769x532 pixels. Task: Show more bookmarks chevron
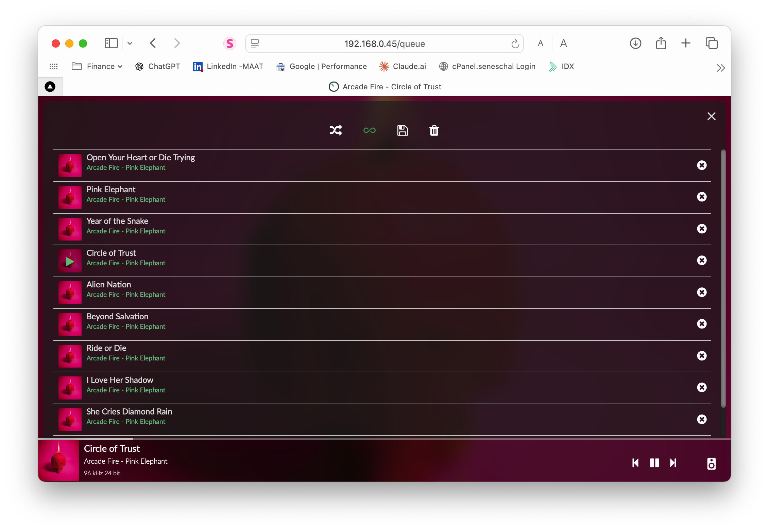721,68
